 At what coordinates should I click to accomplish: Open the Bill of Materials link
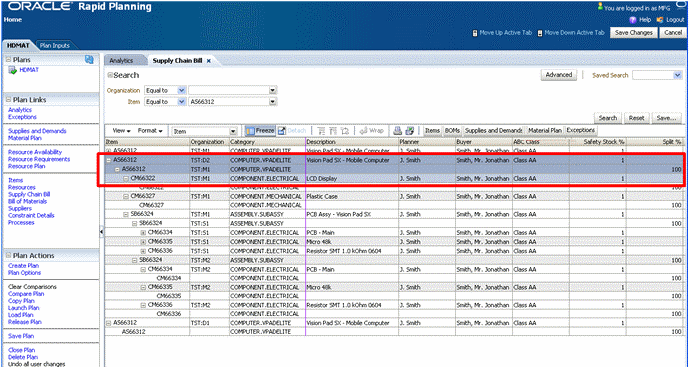[x=27, y=202]
